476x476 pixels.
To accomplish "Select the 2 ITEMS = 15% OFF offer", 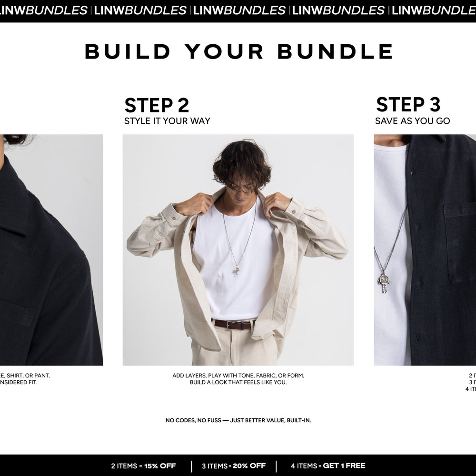I will [143, 466].
